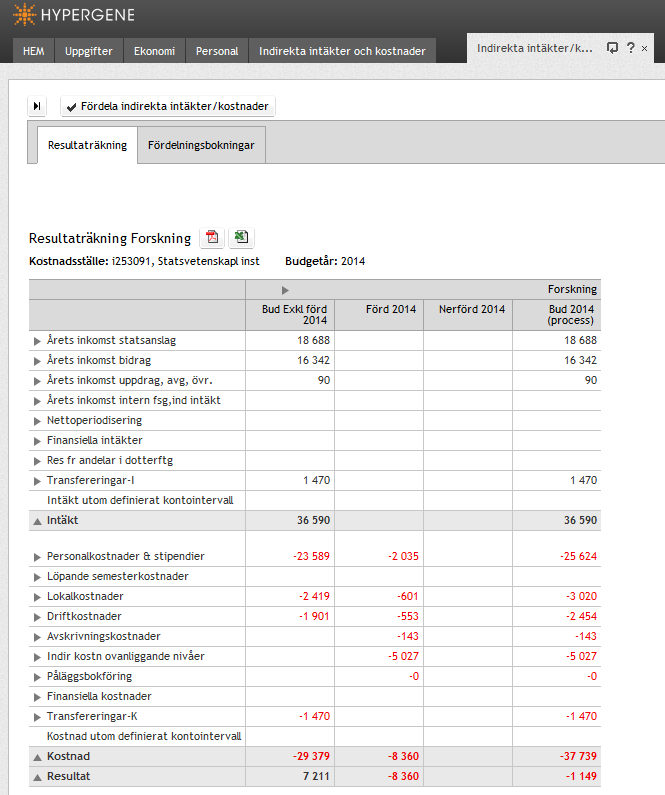The width and height of the screenshot is (665, 795).
Task: Click the Bud 2014 (process) column header
Action: coord(557,315)
